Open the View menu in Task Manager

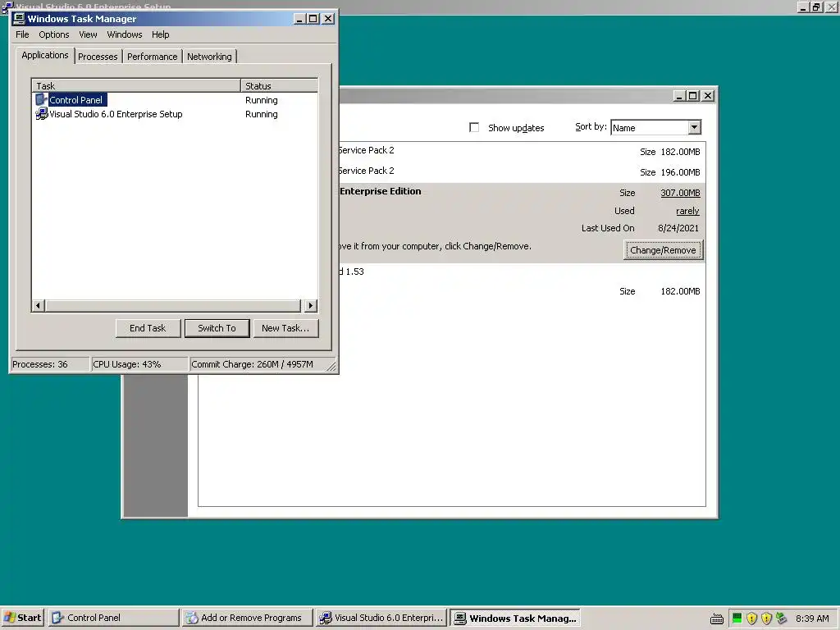pyautogui.click(x=88, y=34)
